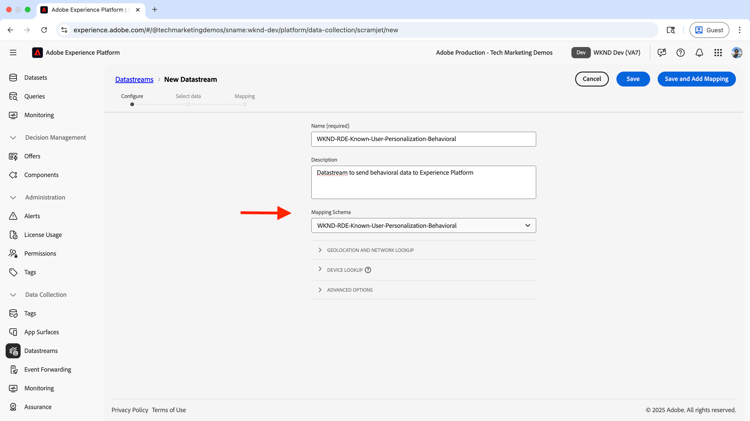Screen dimensions: 750x421
Task: Click the Device Lookup help icon
Action: coord(368,270)
